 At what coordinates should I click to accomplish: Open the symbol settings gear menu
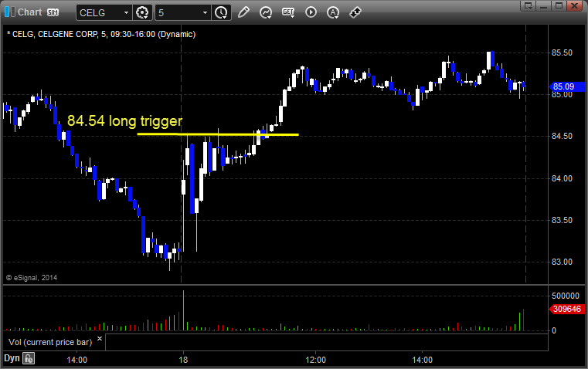142,12
